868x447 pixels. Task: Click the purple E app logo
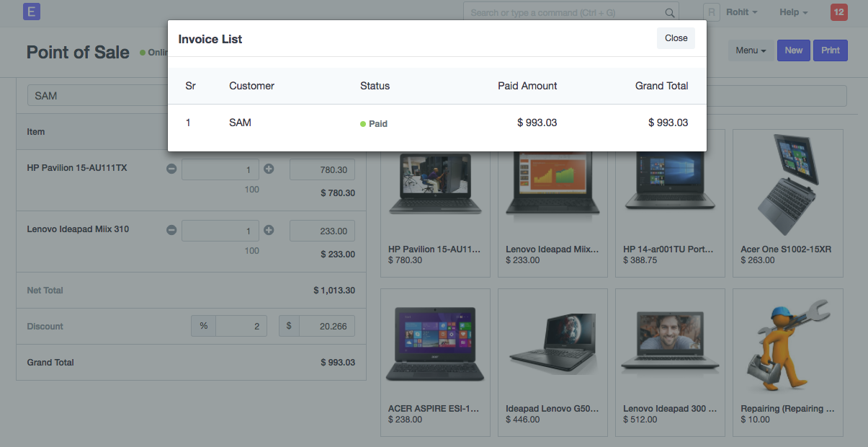click(x=32, y=12)
